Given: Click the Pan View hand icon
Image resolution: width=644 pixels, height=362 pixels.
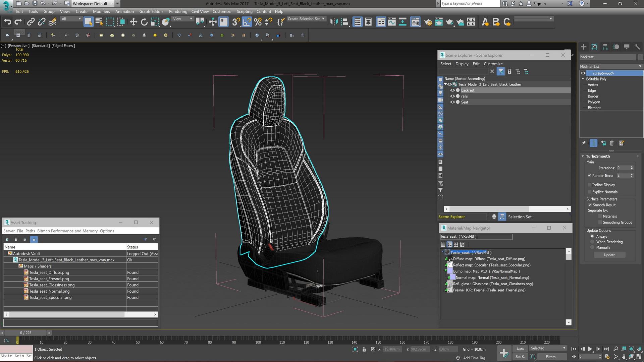Looking at the screenshot, I should pos(624,357).
